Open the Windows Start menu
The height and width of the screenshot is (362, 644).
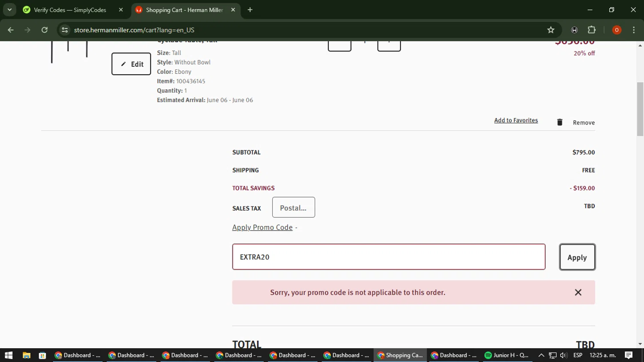[x=9, y=355]
